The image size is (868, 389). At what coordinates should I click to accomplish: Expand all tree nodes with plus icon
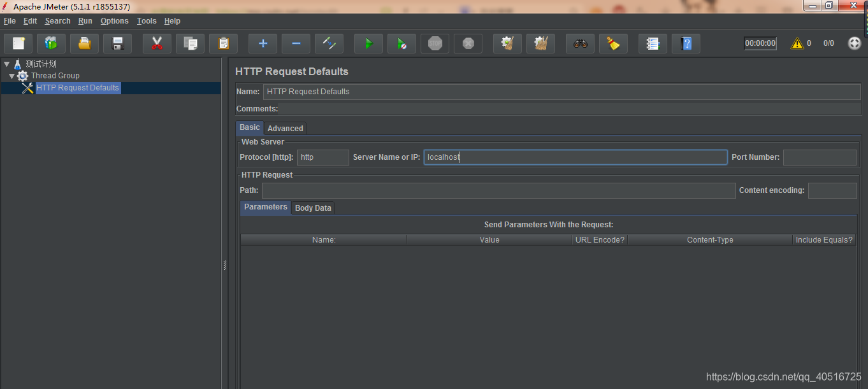(263, 43)
